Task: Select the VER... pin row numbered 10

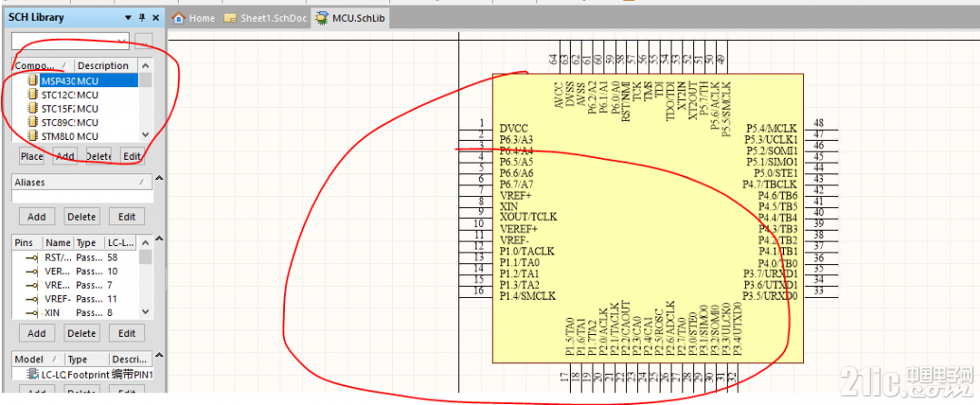Action: pos(75,272)
